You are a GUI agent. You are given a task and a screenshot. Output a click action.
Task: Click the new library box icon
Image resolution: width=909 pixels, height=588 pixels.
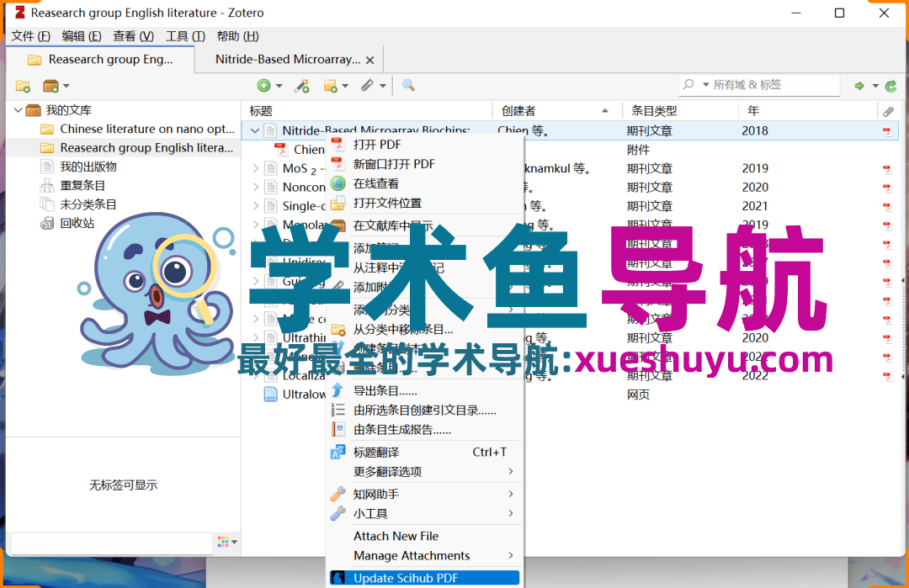(x=50, y=87)
